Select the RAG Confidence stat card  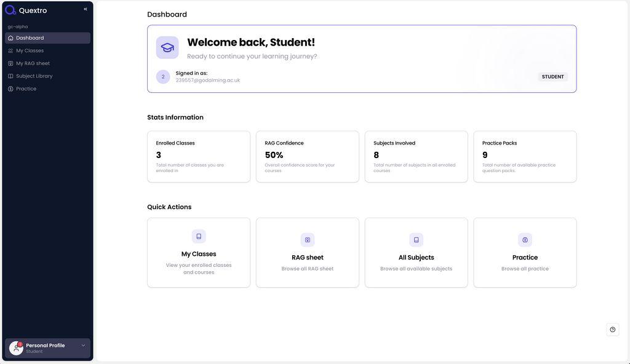(x=308, y=157)
